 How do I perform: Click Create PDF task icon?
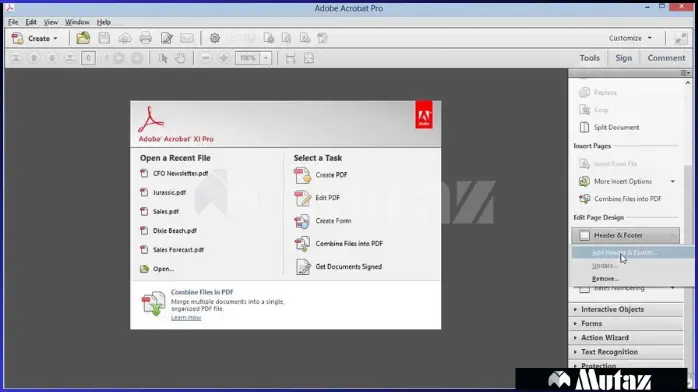coord(302,175)
